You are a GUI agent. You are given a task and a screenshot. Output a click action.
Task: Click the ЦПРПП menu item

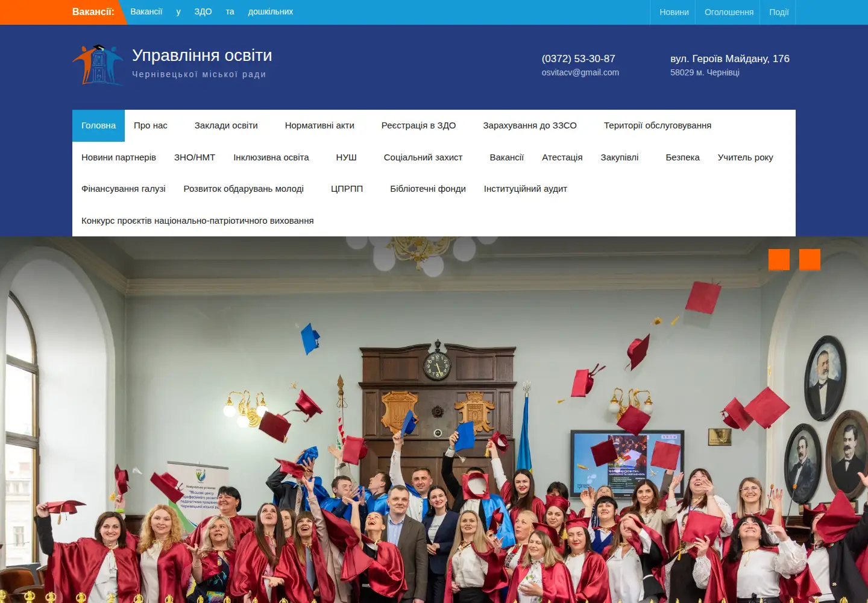(347, 189)
